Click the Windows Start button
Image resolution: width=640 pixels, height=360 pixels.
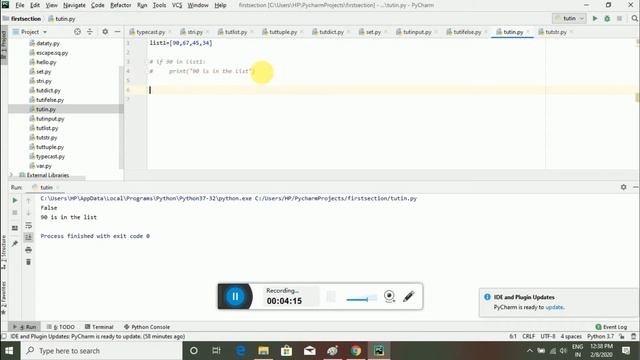tap(9, 351)
